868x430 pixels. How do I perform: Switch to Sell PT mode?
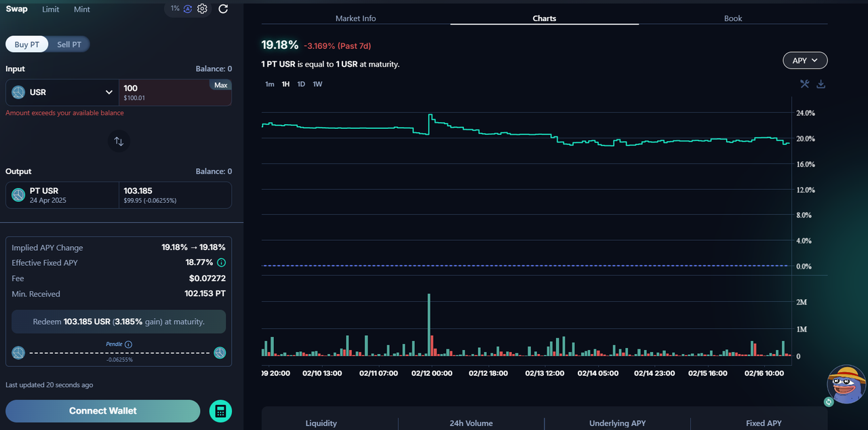click(69, 45)
